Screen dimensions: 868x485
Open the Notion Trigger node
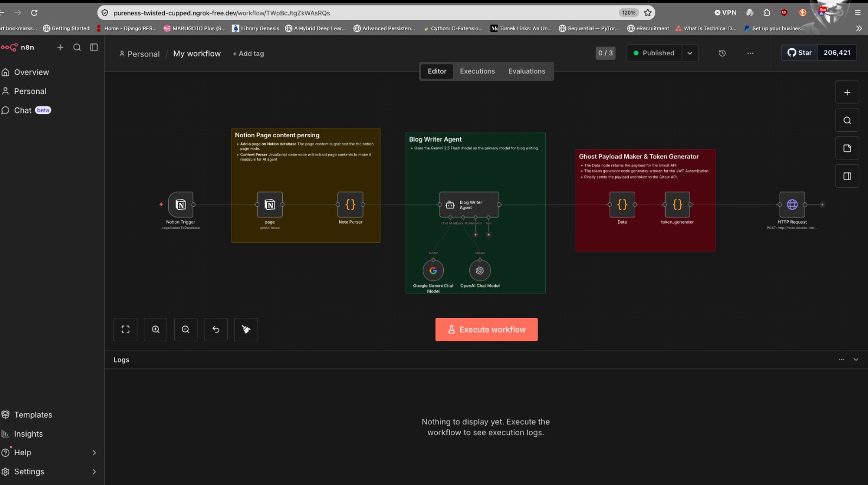pyautogui.click(x=181, y=205)
